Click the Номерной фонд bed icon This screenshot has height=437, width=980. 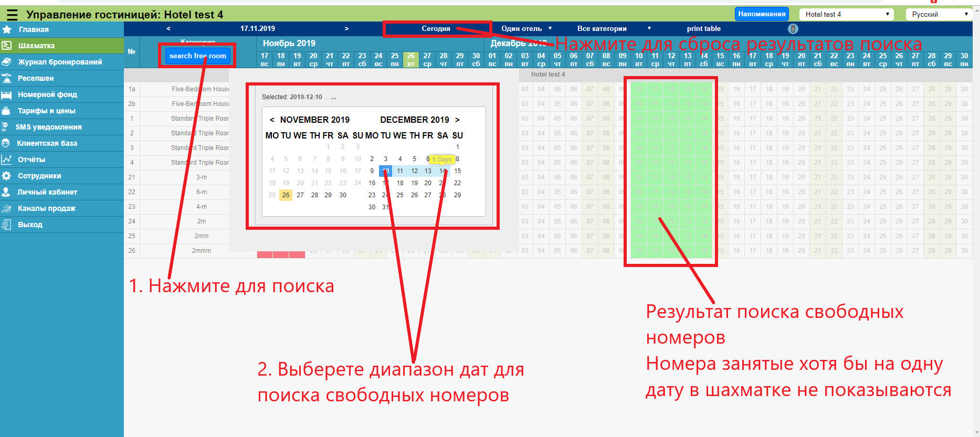click(x=7, y=94)
